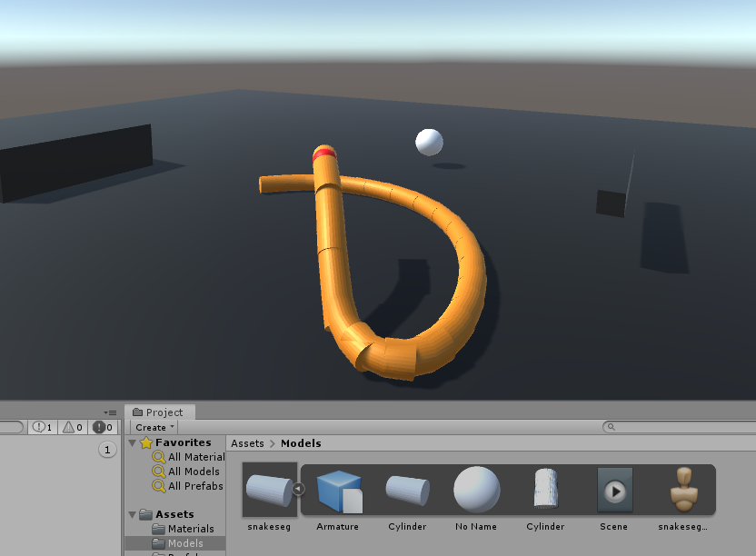Select the Scene animation clip icon
This screenshot has height=556, width=756.
click(x=615, y=490)
